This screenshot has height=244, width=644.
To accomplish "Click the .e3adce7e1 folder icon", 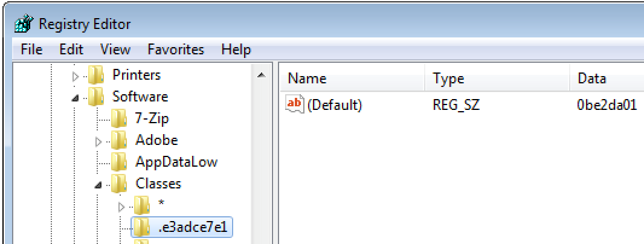I will tap(143, 227).
